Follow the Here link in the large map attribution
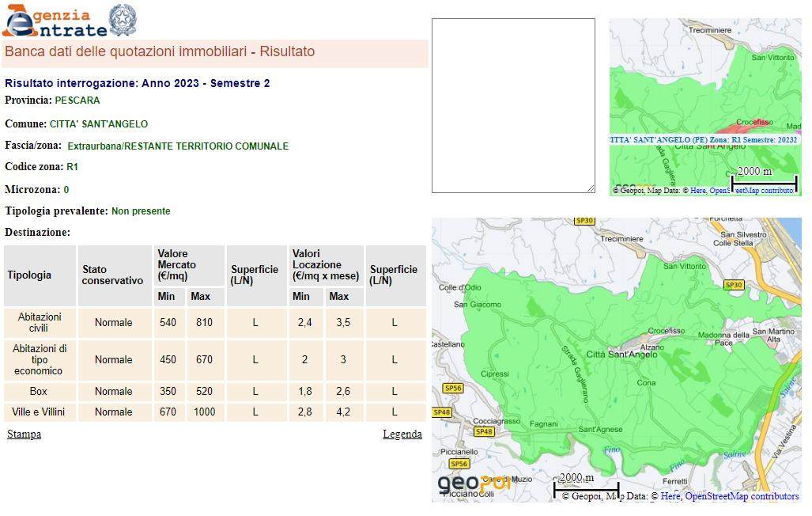The width and height of the screenshot is (812, 516). coord(670,496)
